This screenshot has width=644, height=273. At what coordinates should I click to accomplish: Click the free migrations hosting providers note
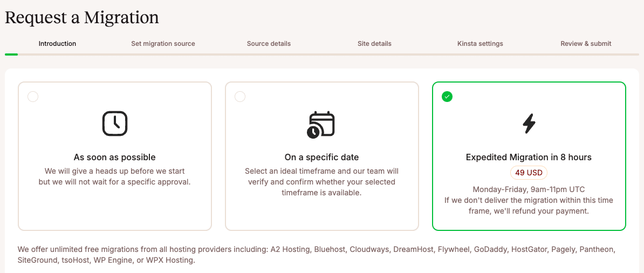point(316,255)
